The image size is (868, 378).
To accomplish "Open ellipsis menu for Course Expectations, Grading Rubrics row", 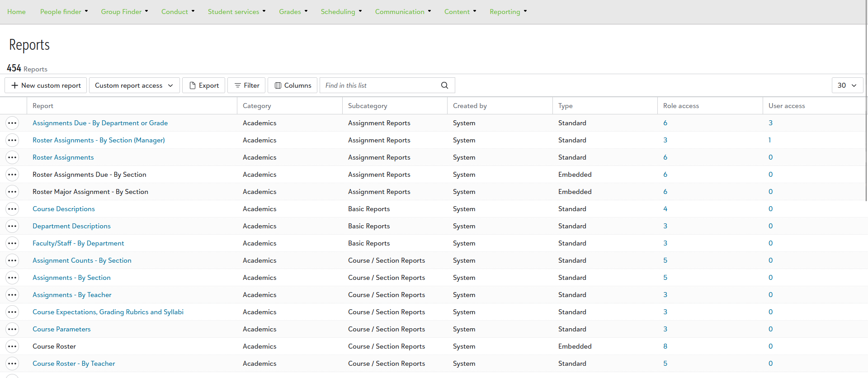I will (x=12, y=312).
